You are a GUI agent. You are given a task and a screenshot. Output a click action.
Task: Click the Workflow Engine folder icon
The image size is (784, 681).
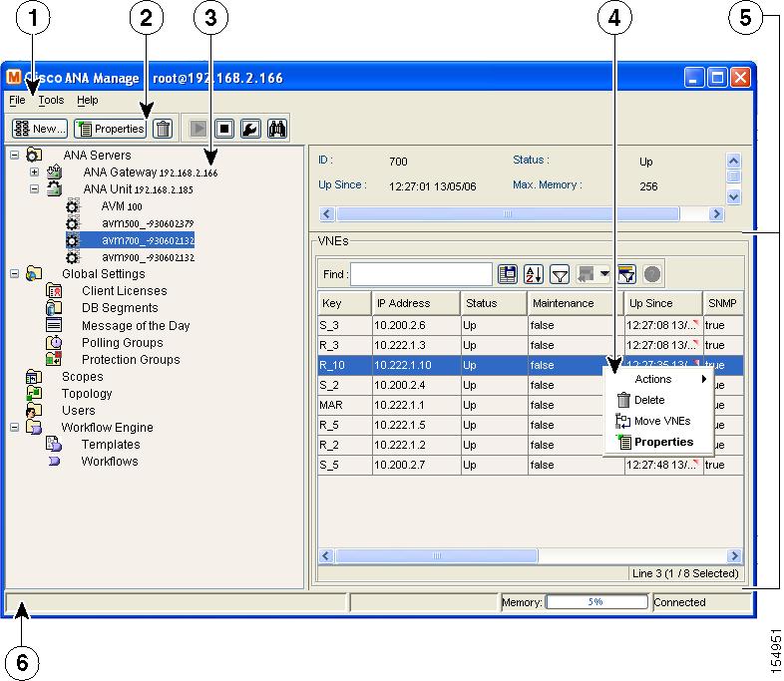(x=34, y=427)
